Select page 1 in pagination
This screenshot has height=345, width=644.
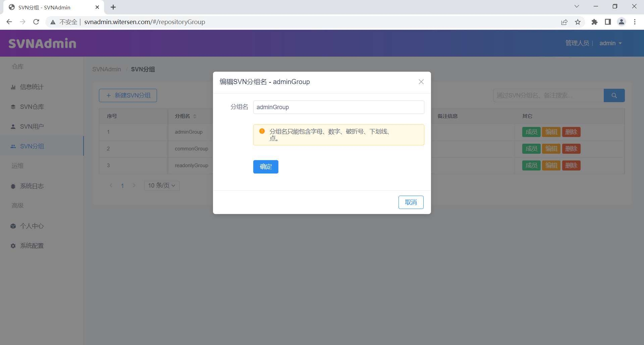[x=122, y=186]
